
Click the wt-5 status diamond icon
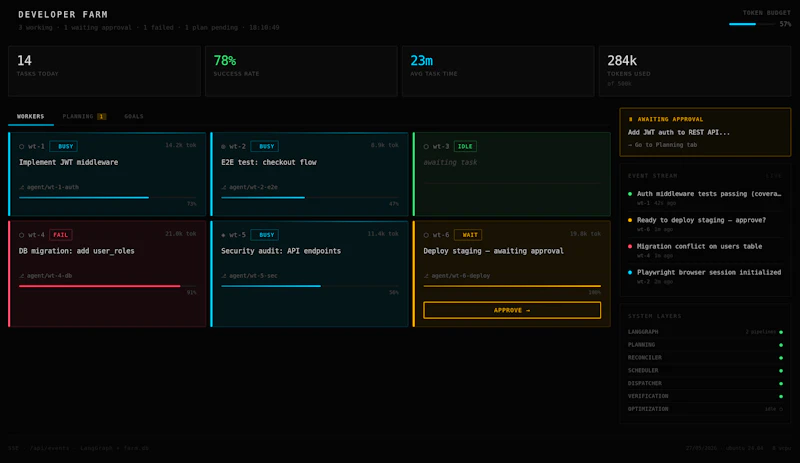(223, 235)
